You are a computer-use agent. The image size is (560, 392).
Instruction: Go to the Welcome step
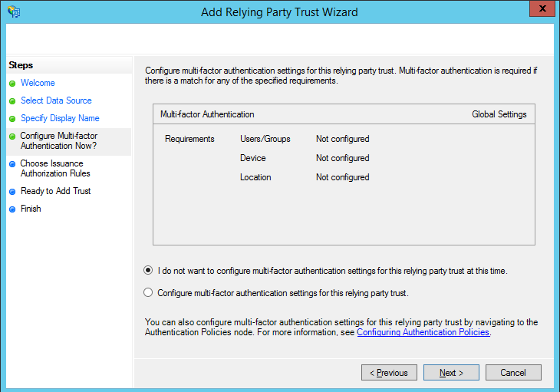point(38,83)
